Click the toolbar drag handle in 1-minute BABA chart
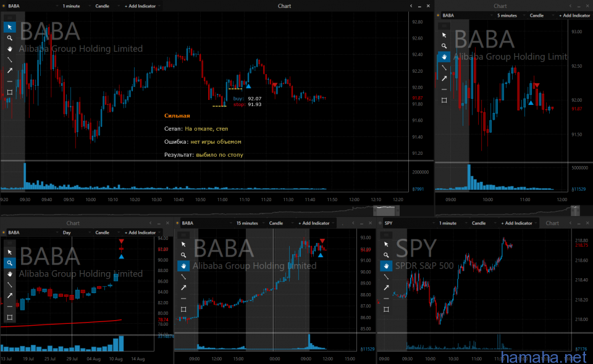The height and width of the screenshot is (364, 593). pos(9,17)
